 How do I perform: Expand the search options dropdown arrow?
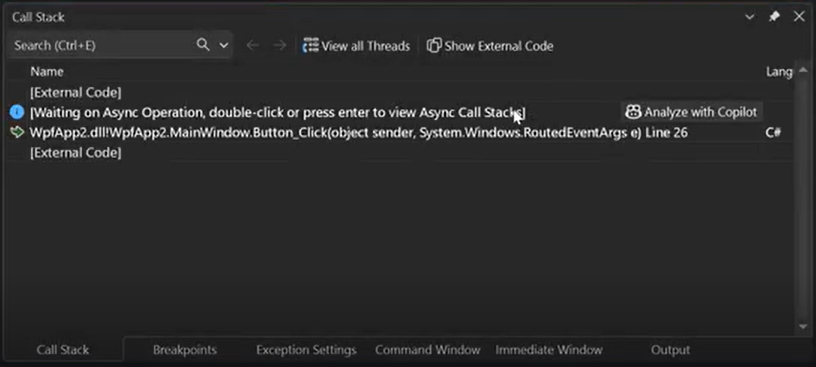[x=224, y=45]
